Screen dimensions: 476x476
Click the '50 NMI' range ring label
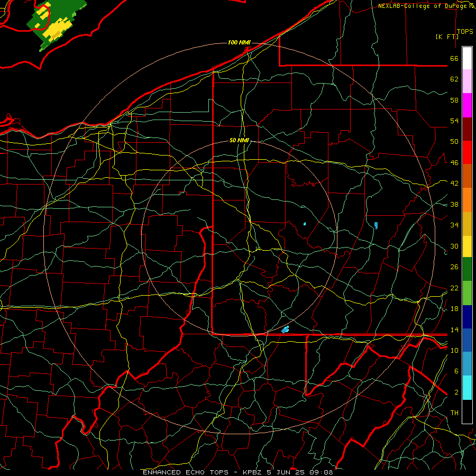pos(239,140)
